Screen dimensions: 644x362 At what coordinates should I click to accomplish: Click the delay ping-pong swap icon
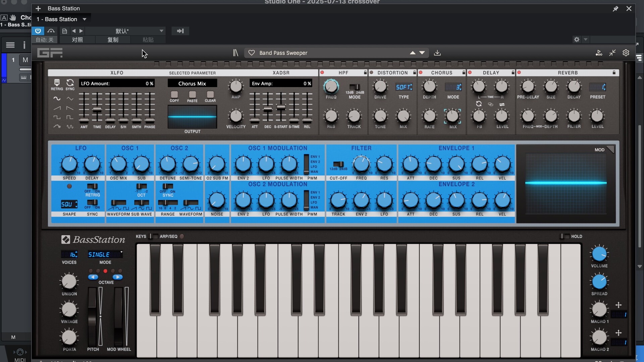502,104
